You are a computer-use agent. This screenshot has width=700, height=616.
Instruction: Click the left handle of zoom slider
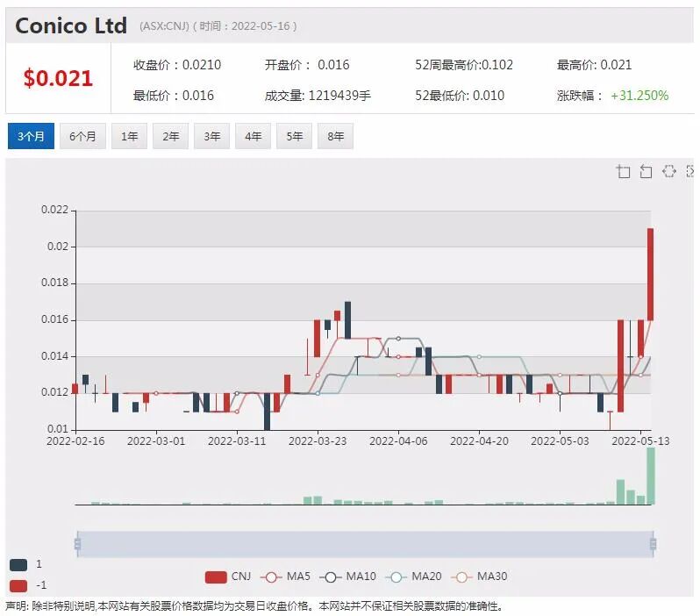(77, 544)
